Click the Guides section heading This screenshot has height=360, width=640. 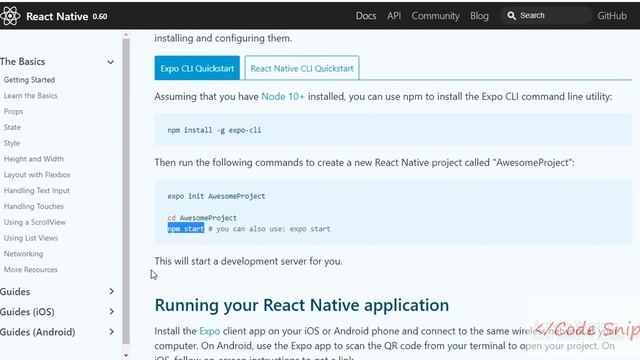coord(15,291)
